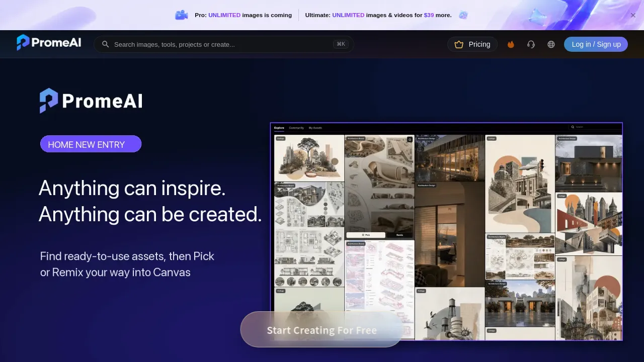The width and height of the screenshot is (644, 362).
Task: Click the "Anything can inspire." headline
Action: tap(132, 188)
